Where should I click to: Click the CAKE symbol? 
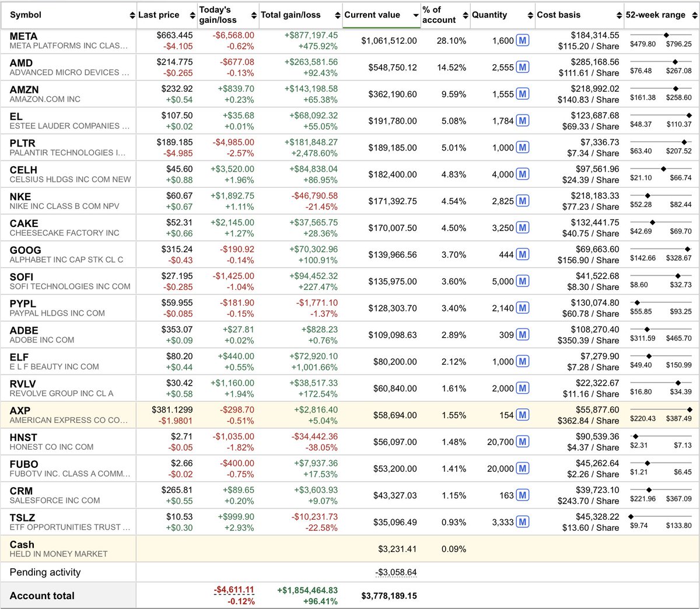pyautogui.click(x=24, y=223)
